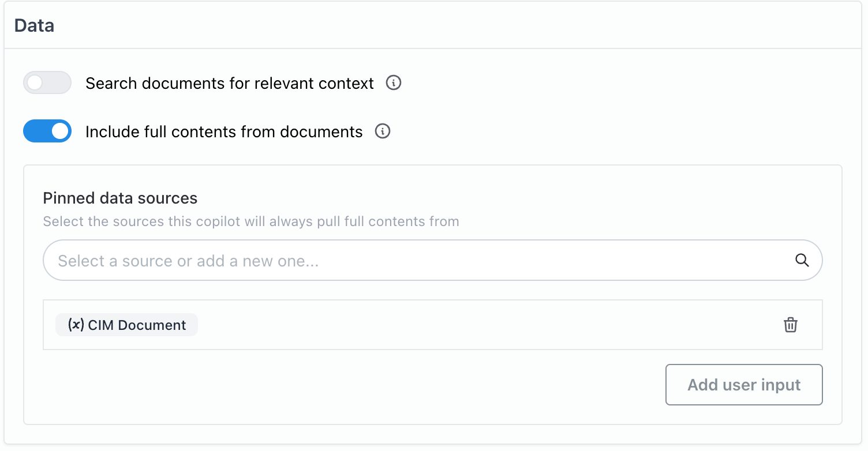Click the Search documents for relevant context label

[230, 84]
